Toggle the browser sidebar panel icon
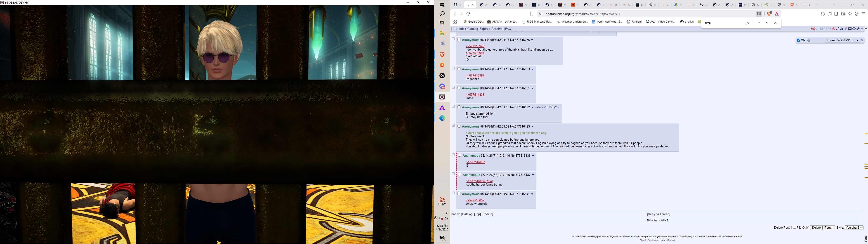Screen dimensions: 868x244 836,14
